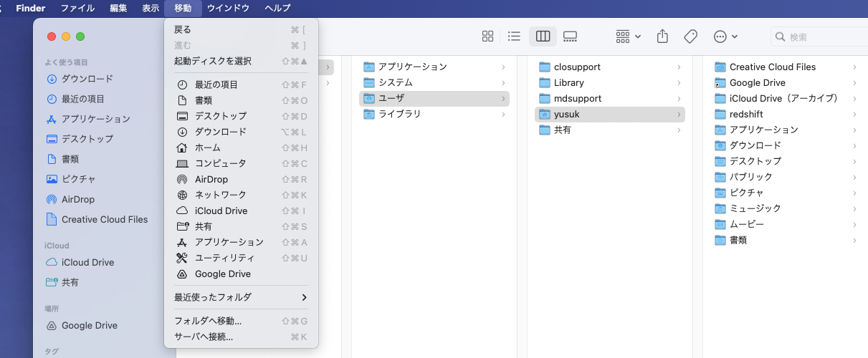Select the Library folder in the column
The image size is (868, 358).
(610, 82)
